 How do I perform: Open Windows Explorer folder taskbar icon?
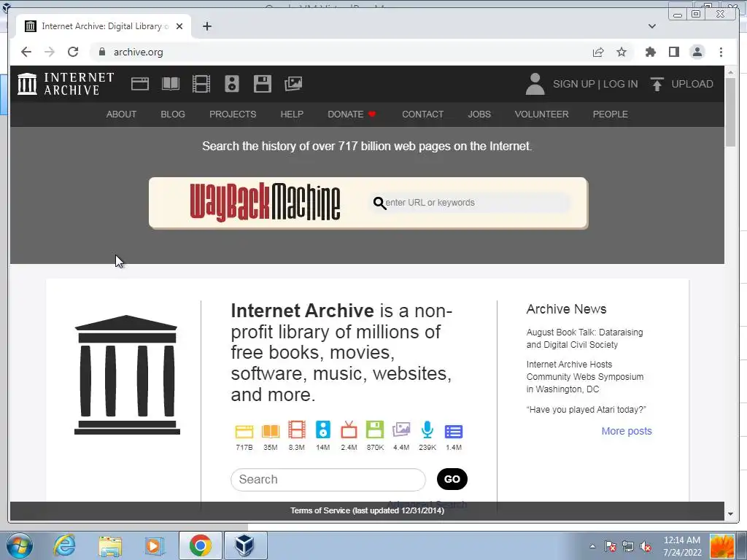(110, 546)
